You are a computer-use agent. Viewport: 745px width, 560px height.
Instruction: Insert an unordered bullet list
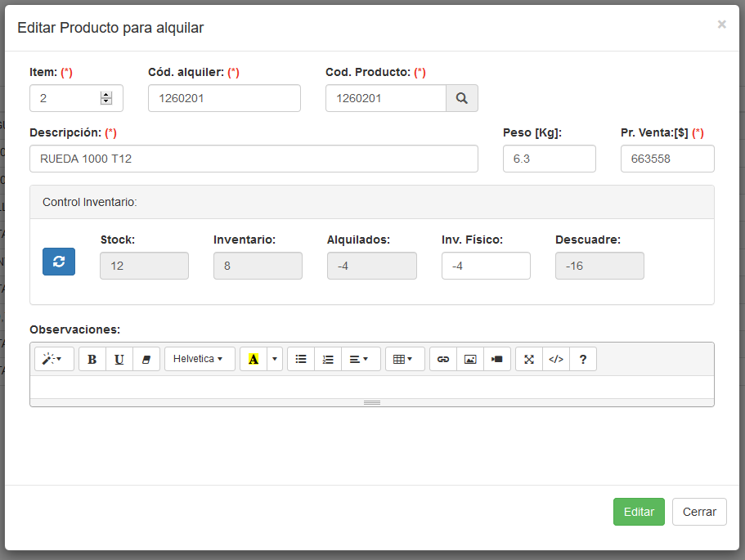click(301, 359)
